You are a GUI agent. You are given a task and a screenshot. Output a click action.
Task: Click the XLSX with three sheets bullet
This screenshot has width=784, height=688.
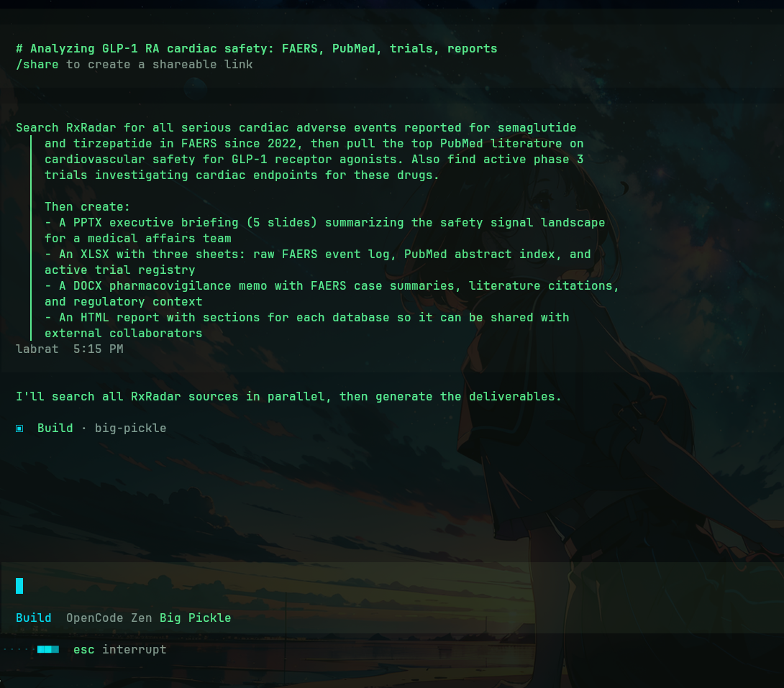click(316, 254)
